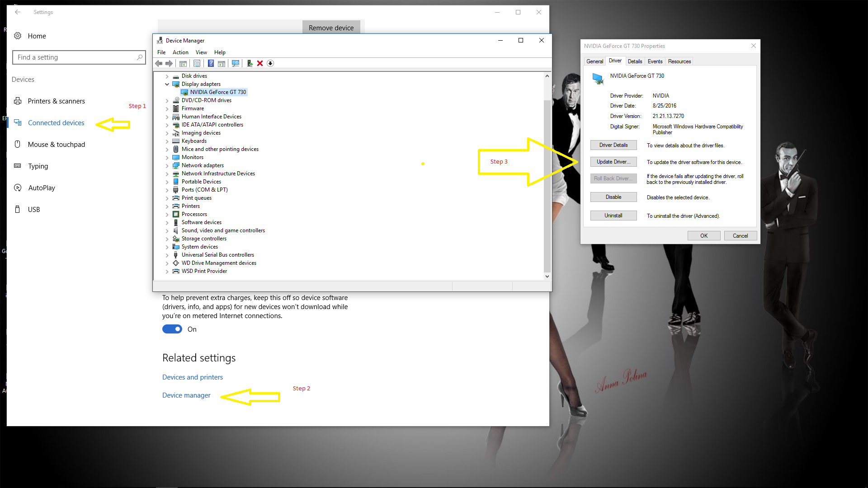The width and height of the screenshot is (868, 488).
Task: Click Show/Hide Action Pane toolbar icon
Action: pos(222,63)
